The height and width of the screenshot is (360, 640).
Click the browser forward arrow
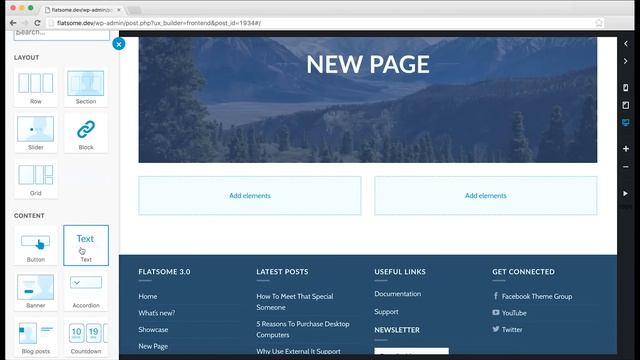pos(25,23)
